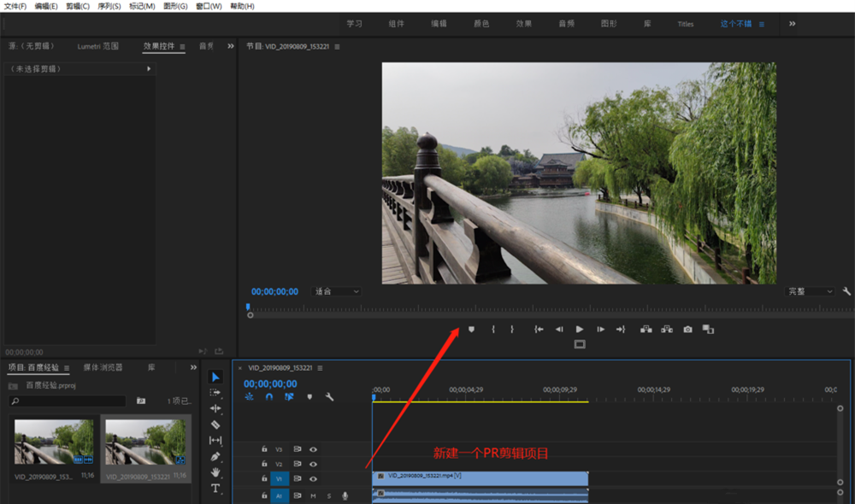855x504 pixels.
Task: Select the Razor tool in the toolbar
Action: point(215,425)
